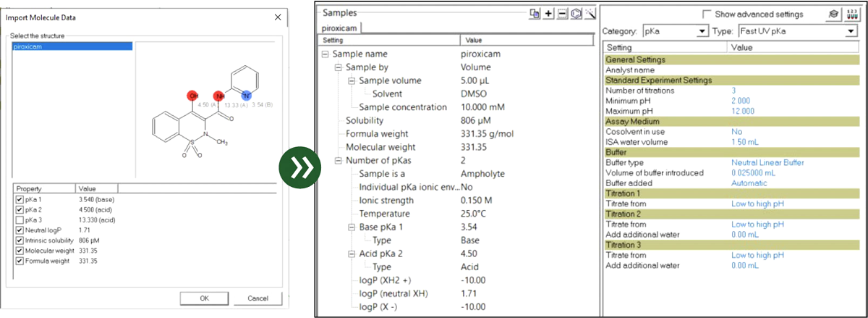Close the Import Molecule Data dialog
Image resolution: width=868 pixels, height=318 pixels.
[278, 17]
